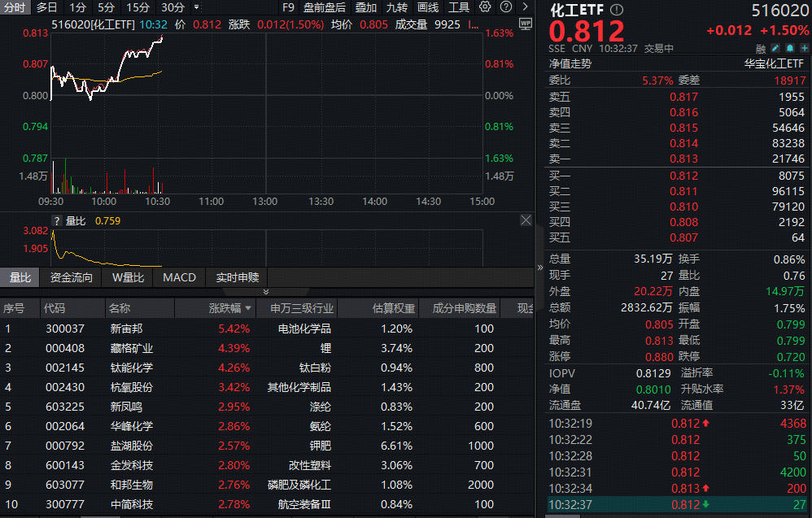Collapse the right quote panel with » arrow

pyautogui.click(x=539, y=267)
